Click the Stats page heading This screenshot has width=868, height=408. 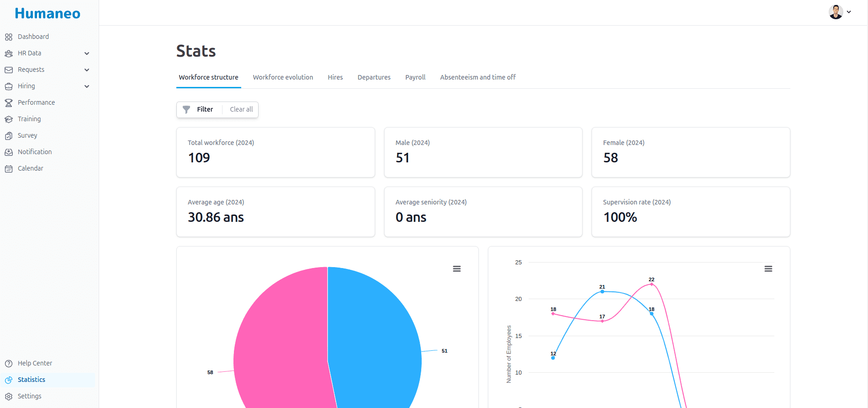(196, 51)
